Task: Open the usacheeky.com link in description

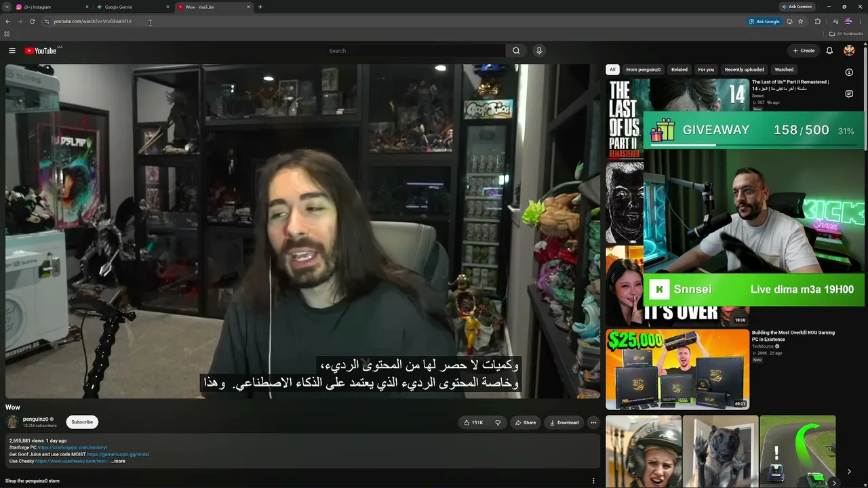Action: tap(71, 462)
